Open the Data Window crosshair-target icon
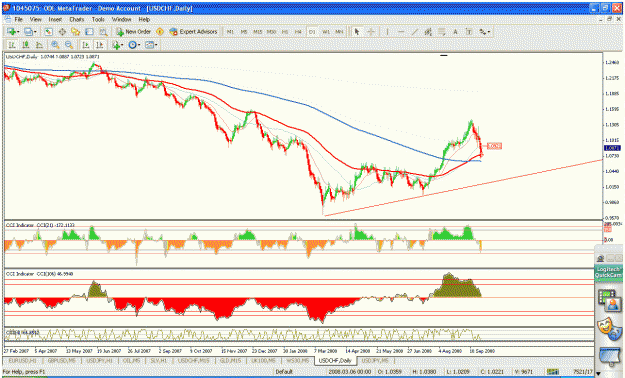This screenshot has width=625, height=378. 62,32
